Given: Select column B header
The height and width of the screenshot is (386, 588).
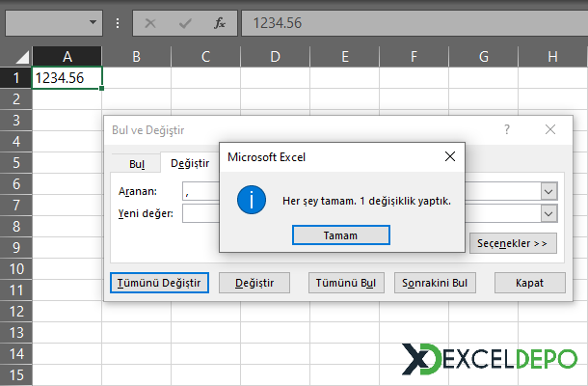Looking at the screenshot, I should coord(137,57).
